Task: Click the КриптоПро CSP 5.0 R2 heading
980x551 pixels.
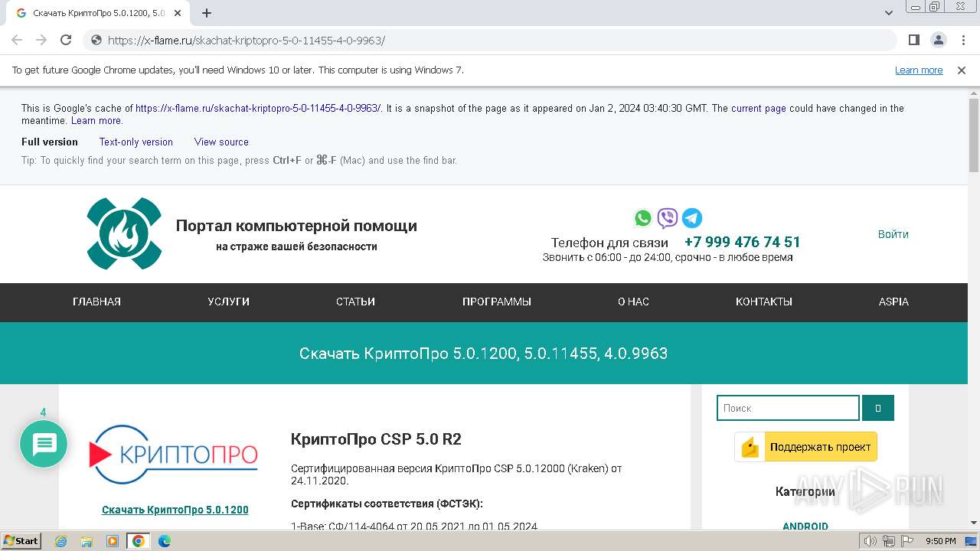Action: point(376,439)
